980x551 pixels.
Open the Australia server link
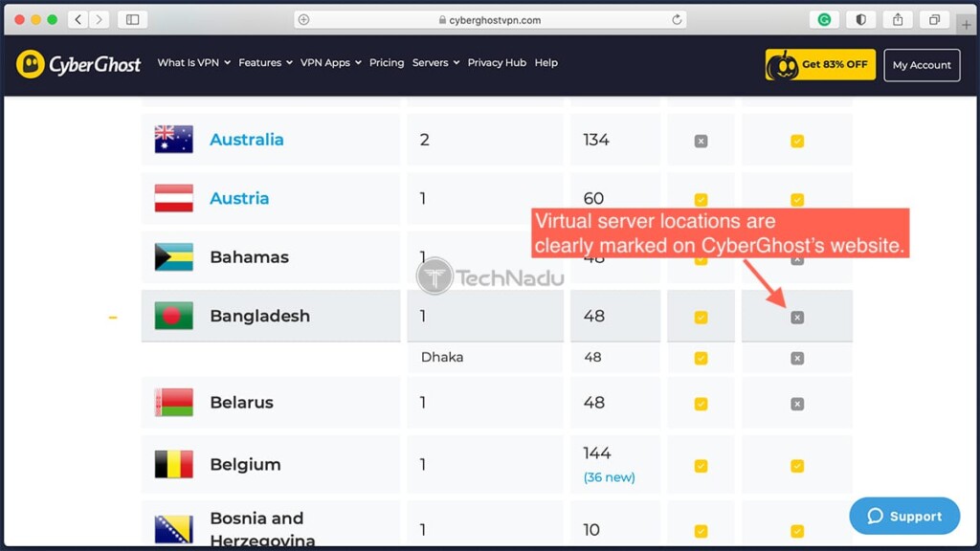click(246, 140)
